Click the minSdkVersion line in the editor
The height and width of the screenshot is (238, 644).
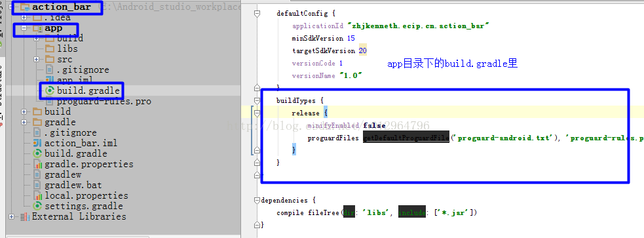click(323, 38)
